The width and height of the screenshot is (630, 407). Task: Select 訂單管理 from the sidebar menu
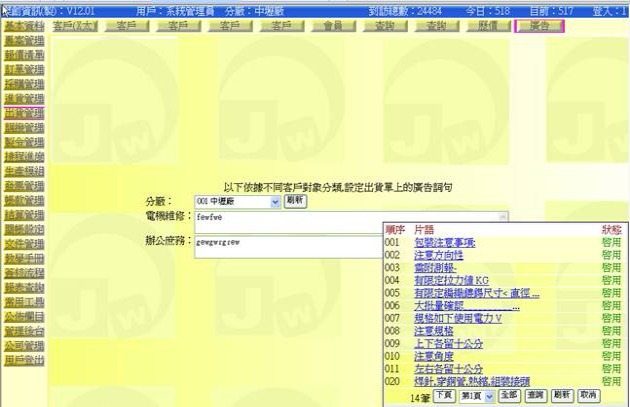coord(24,70)
